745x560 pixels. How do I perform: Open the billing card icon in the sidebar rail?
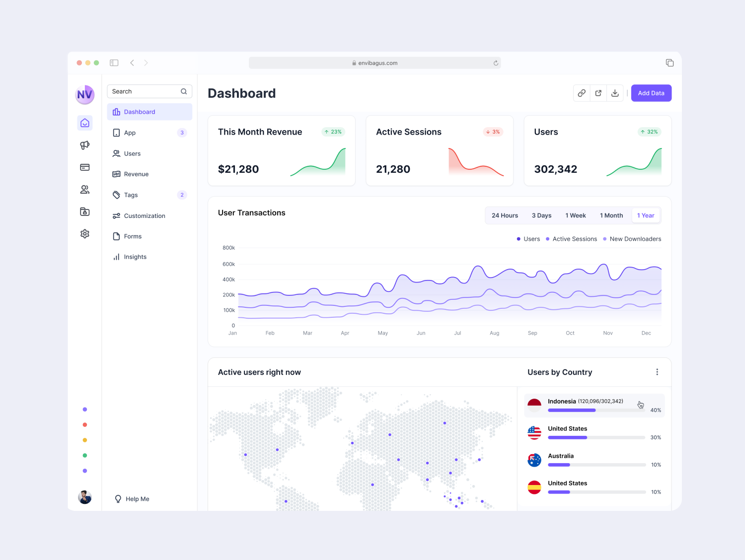pos(84,167)
